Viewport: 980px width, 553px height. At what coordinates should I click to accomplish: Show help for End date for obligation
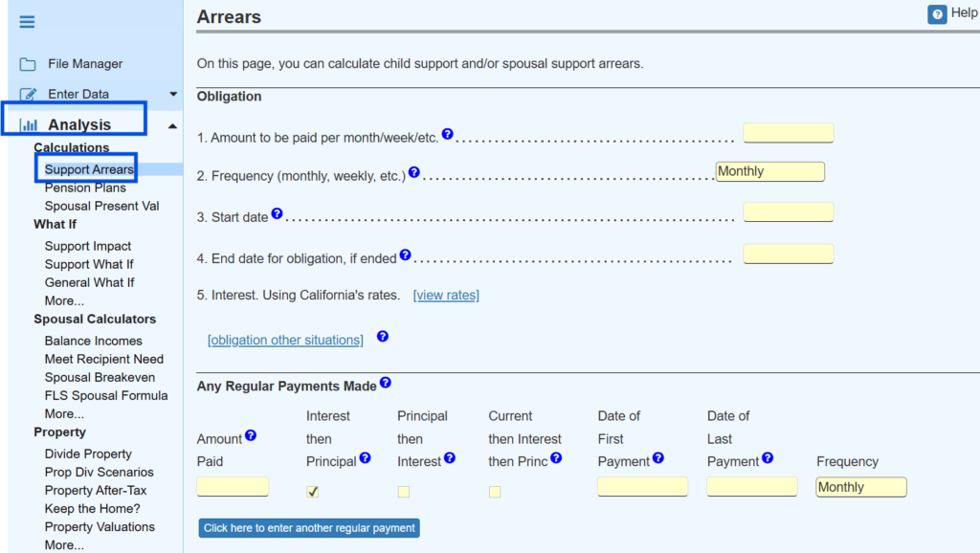pyautogui.click(x=405, y=254)
